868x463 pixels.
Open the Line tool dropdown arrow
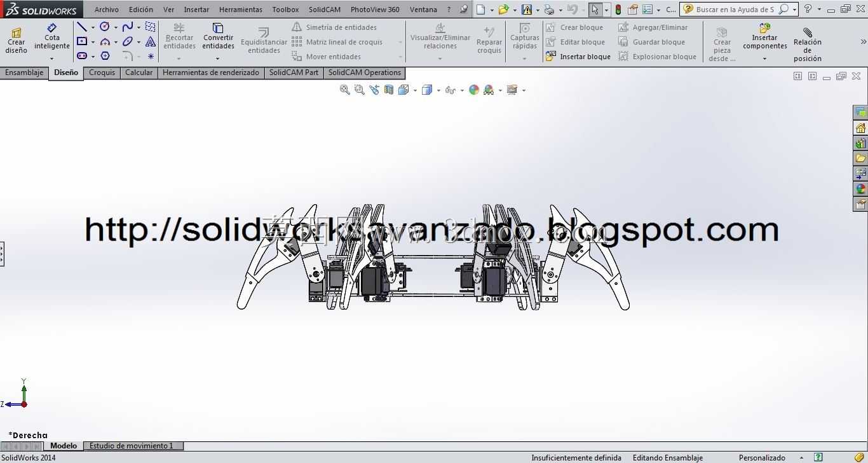93,27
